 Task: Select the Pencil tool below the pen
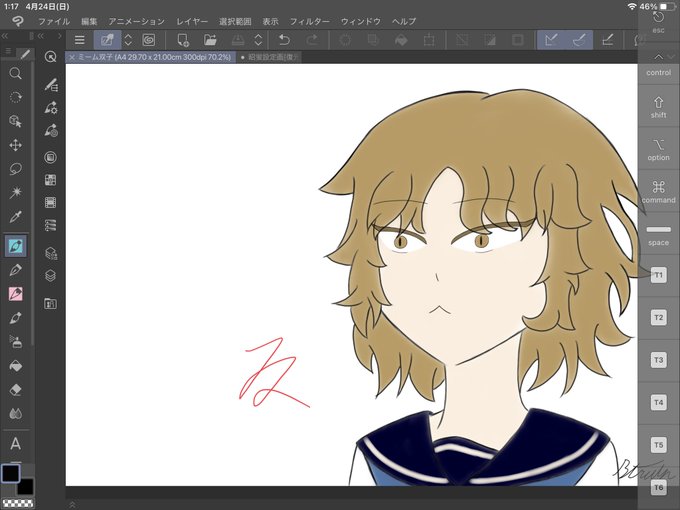click(x=16, y=270)
